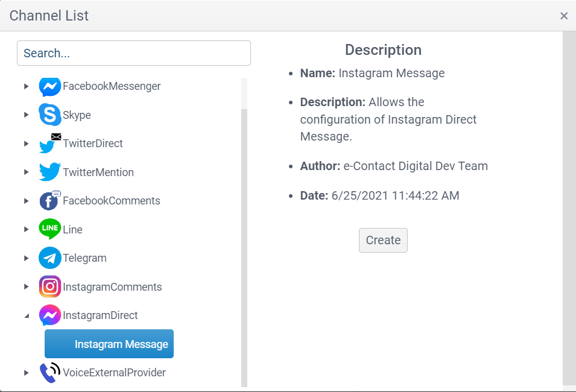576x392 pixels.
Task: Select the VoiceExternalProvider label
Action: pyautogui.click(x=114, y=373)
